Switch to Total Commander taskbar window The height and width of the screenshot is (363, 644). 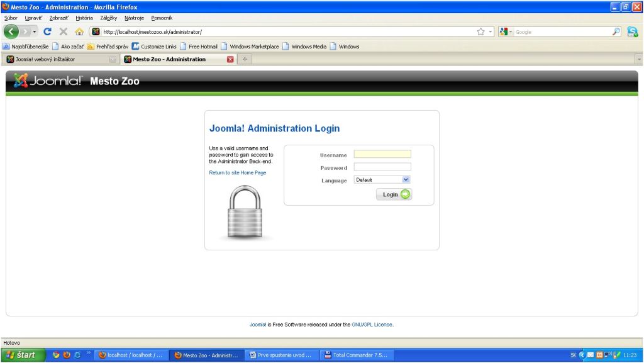pyautogui.click(x=357, y=355)
